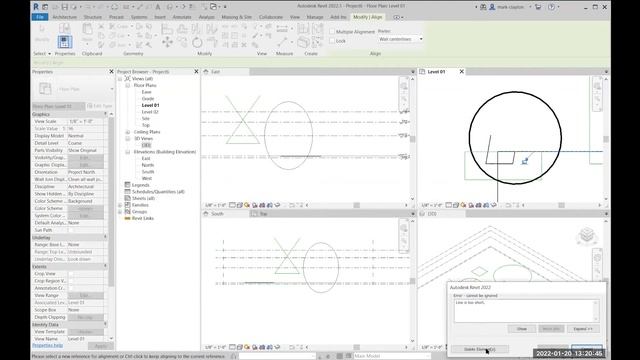Viewport: 640px width, 360px height.
Task: Click Edit button for Visibility/Graphics Overrides
Action: [x=85, y=158]
